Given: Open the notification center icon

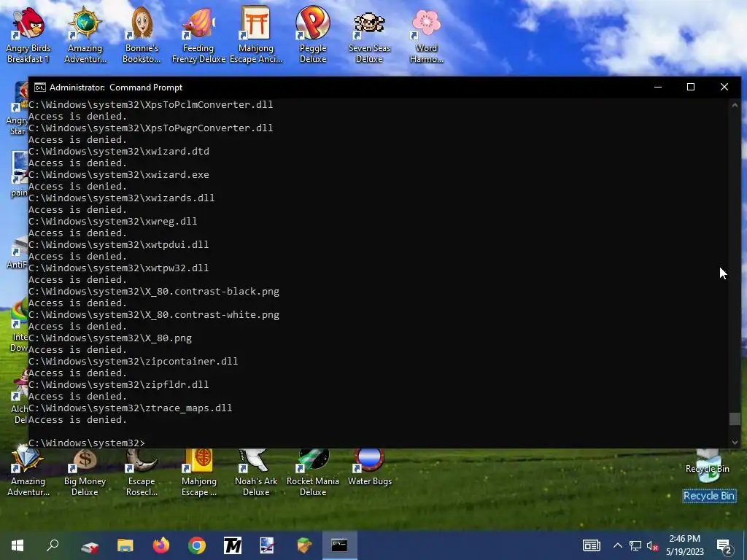Looking at the screenshot, I should point(724,546).
